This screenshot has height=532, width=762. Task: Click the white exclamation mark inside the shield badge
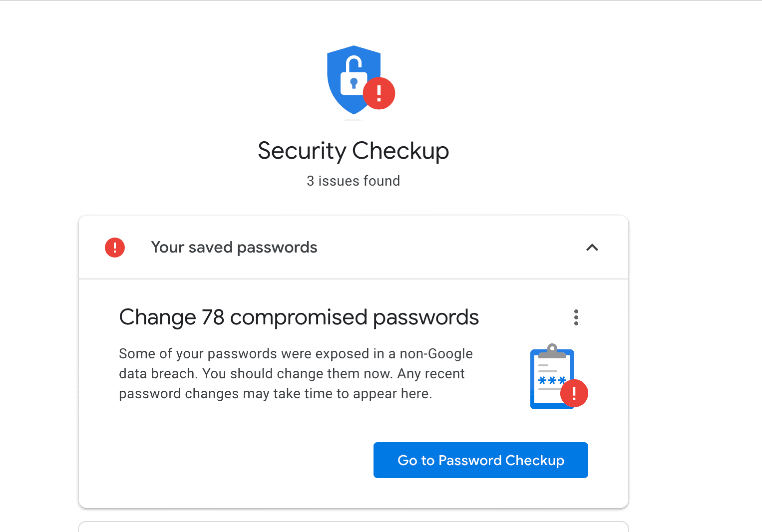[x=379, y=93]
